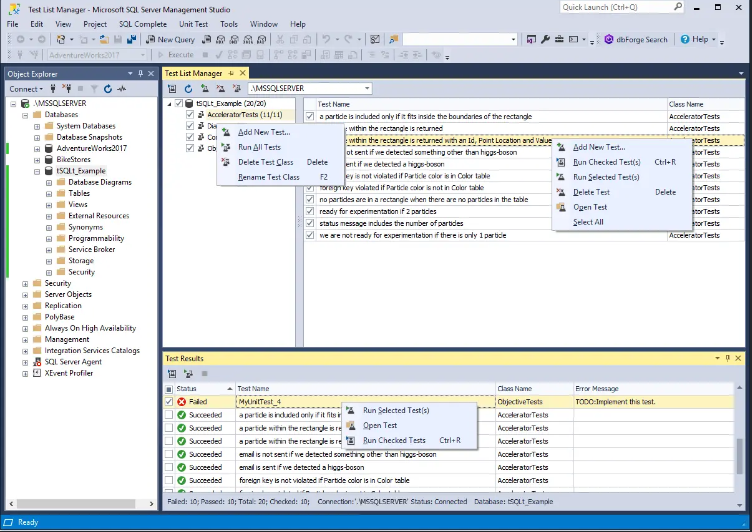752x532 pixels.
Task: Click the Save All toolbar icon
Action: pyautogui.click(x=131, y=39)
